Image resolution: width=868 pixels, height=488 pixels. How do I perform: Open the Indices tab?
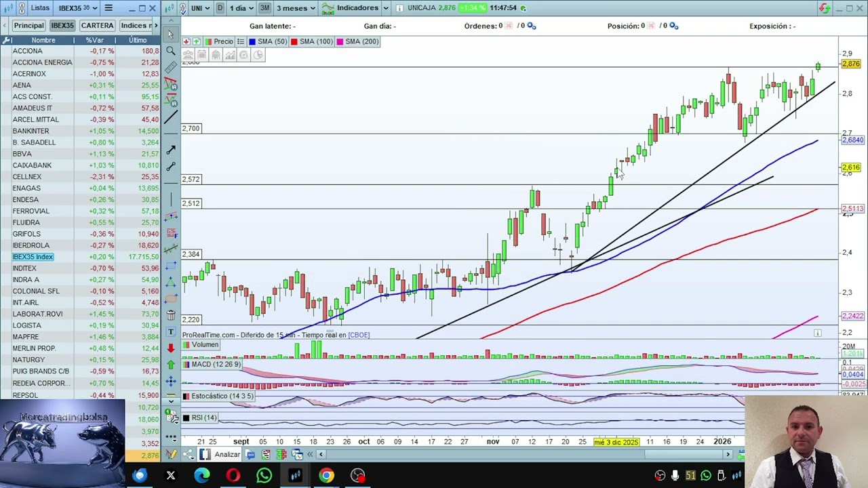pyautogui.click(x=135, y=25)
